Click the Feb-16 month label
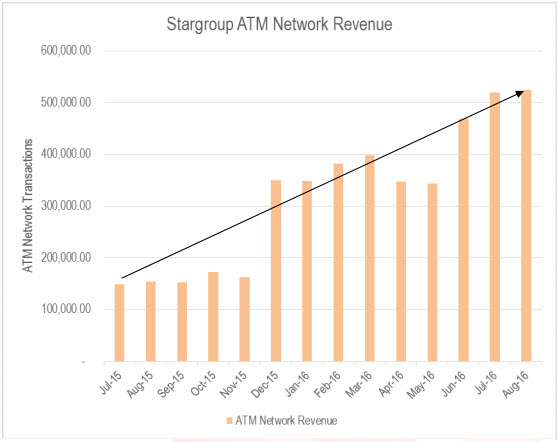This screenshot has width=557, height=442. 327,384
